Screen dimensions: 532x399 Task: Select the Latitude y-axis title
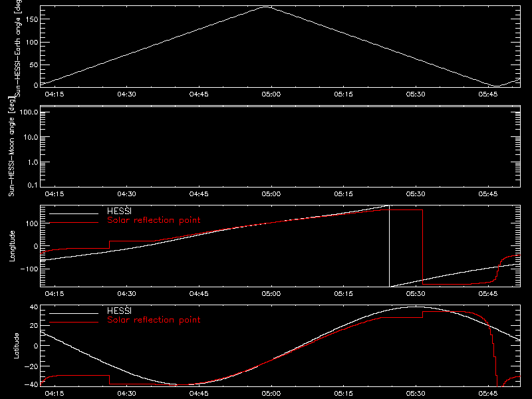tap(16, 346)
